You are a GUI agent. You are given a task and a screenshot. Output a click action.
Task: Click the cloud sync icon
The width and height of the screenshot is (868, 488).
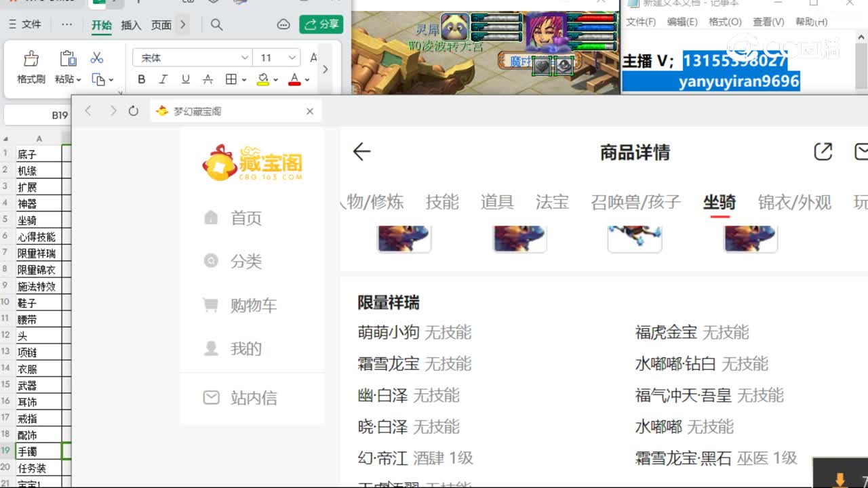tap(283, 24)
